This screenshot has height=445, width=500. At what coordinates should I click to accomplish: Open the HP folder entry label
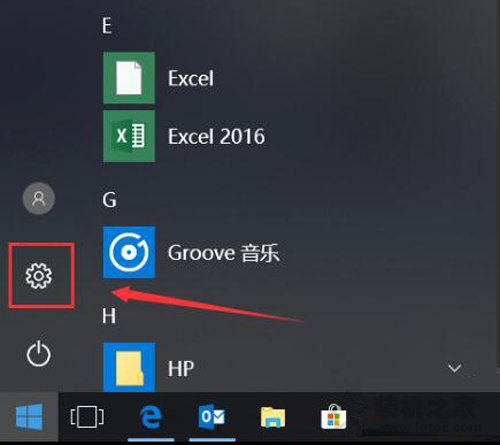tap(181, 369)
